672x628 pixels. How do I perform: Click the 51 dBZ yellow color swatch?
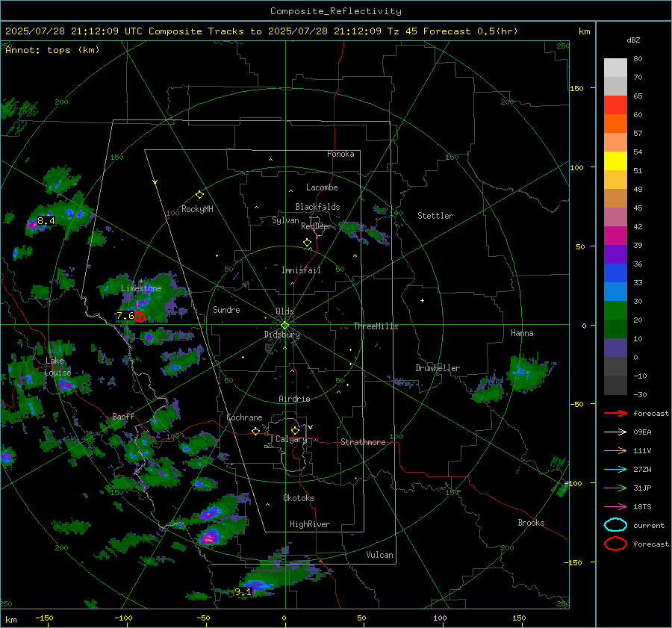coord(615,161)
